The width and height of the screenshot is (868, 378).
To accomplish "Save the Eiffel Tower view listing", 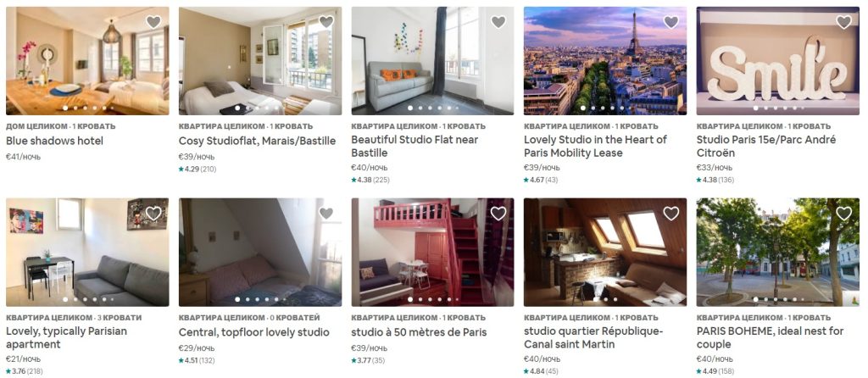I will 671,22.
